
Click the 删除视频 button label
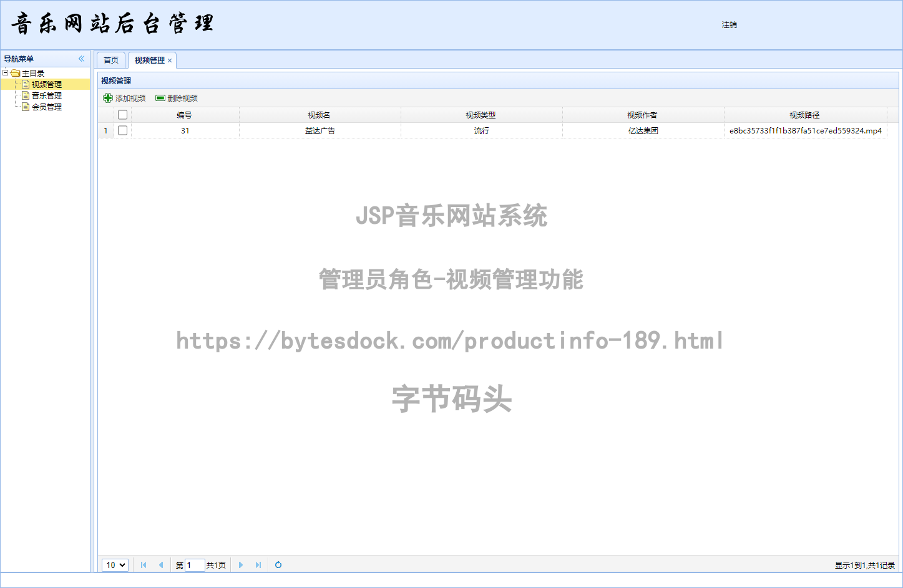click(x=183, y=98)
